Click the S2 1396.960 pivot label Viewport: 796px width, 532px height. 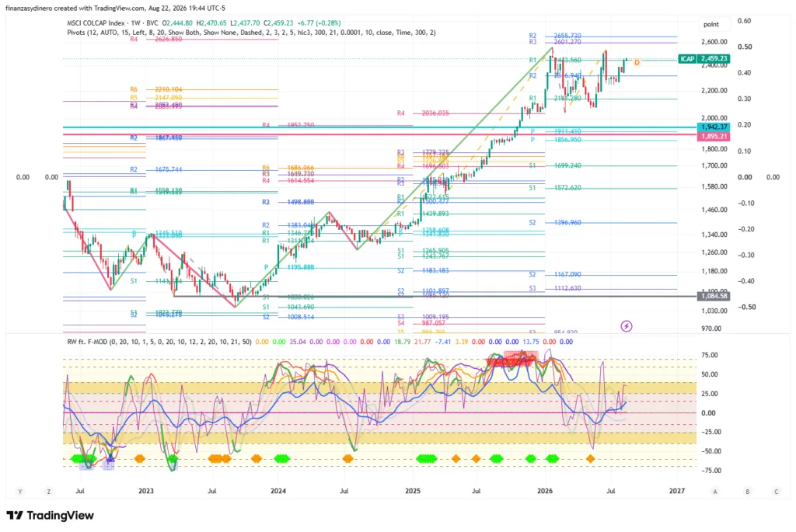(555, 223)
